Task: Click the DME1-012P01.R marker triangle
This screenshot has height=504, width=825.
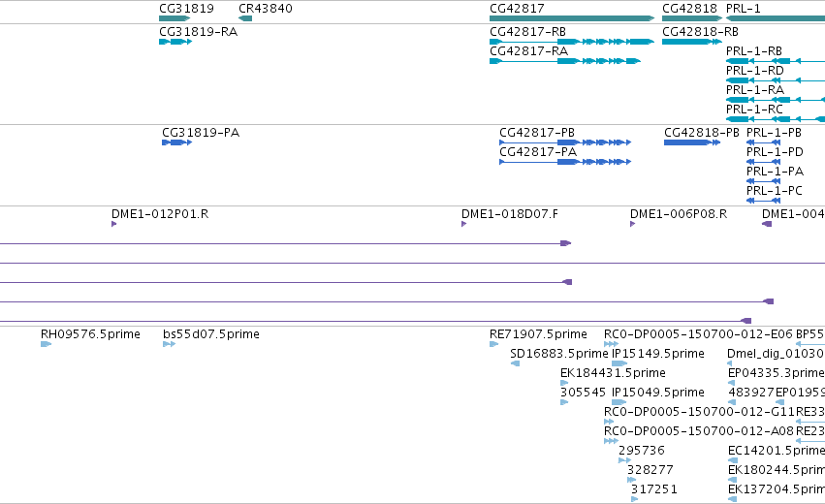Action: (113, 224)
